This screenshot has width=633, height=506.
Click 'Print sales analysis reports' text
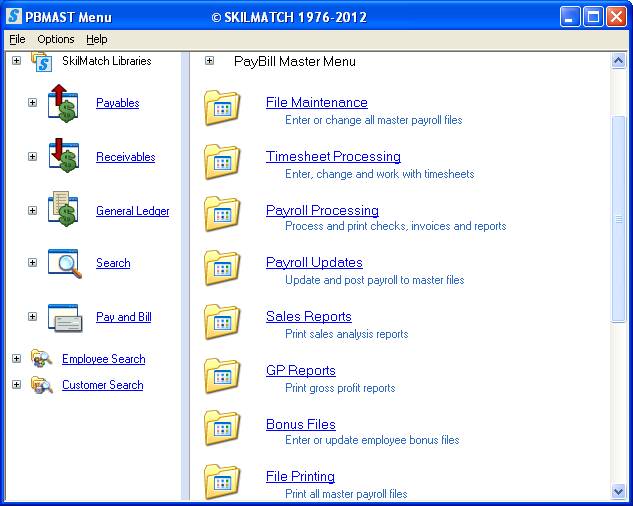346,334
